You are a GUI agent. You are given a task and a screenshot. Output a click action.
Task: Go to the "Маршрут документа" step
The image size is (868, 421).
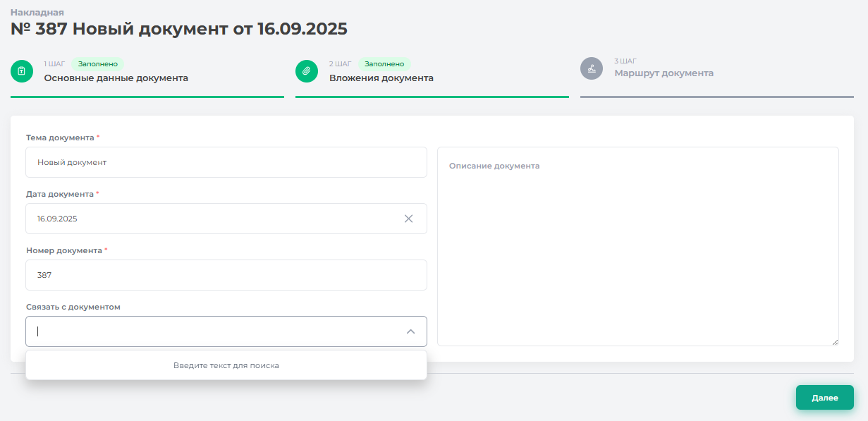[664, 73]
